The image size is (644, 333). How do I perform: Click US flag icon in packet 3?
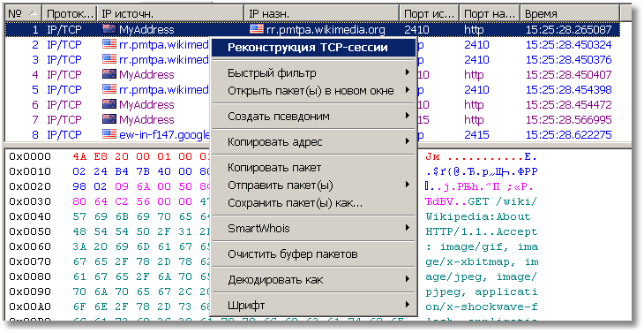109,59
